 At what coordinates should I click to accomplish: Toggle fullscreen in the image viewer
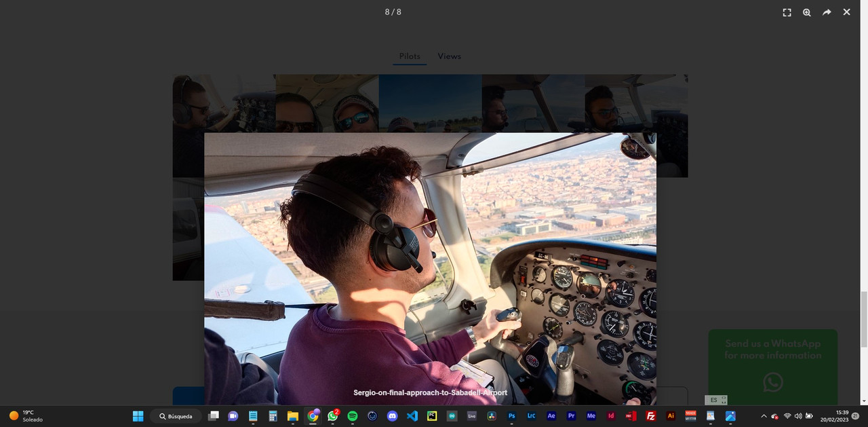[x=787, y=12]
